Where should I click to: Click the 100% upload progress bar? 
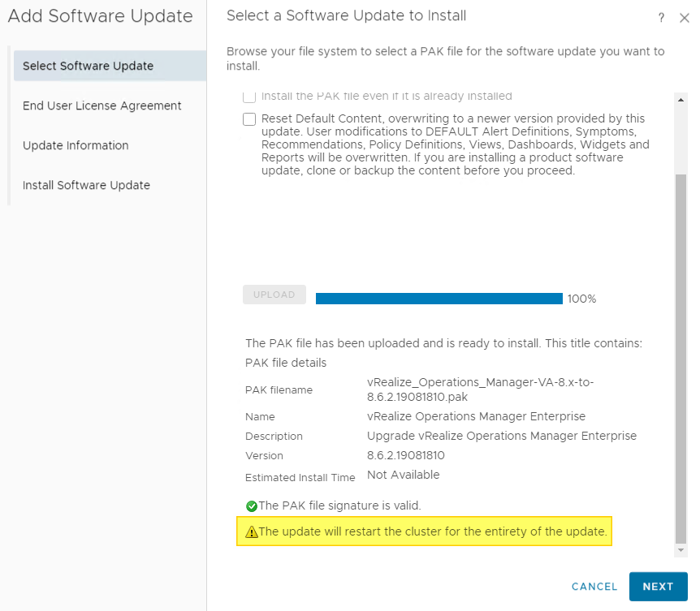coord(439,299)
